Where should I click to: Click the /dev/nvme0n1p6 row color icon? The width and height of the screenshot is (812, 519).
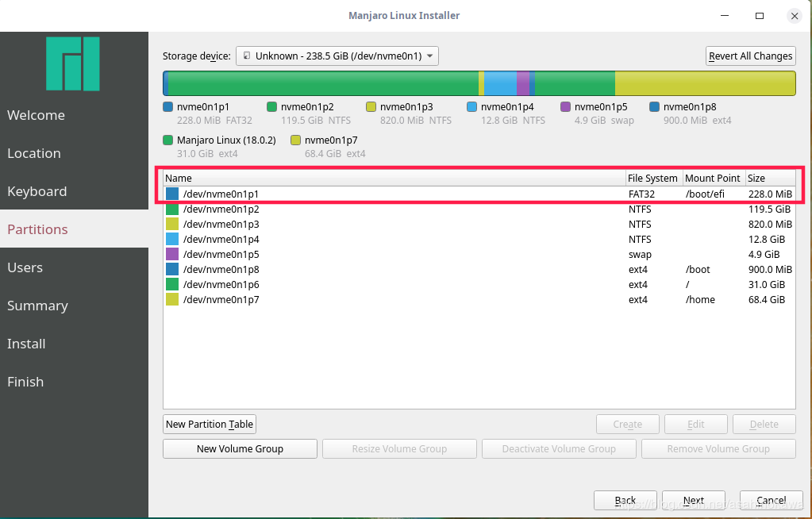coord(172,284)
